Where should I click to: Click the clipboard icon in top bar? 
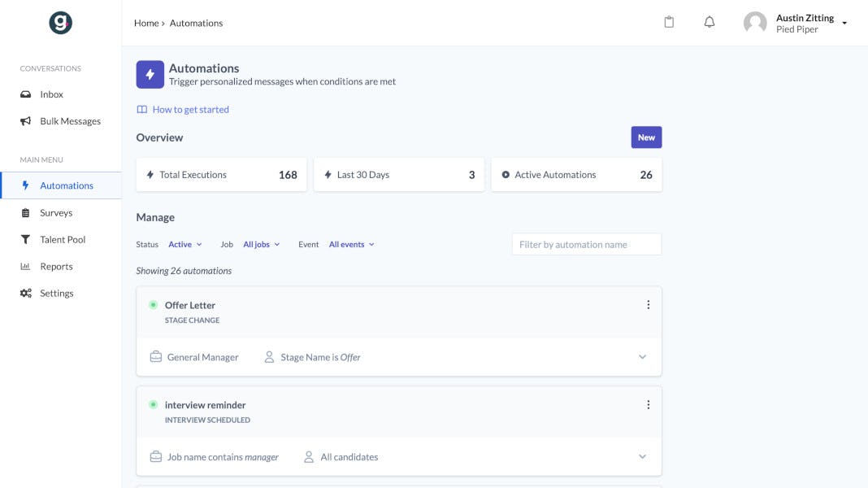click(669, 23)
